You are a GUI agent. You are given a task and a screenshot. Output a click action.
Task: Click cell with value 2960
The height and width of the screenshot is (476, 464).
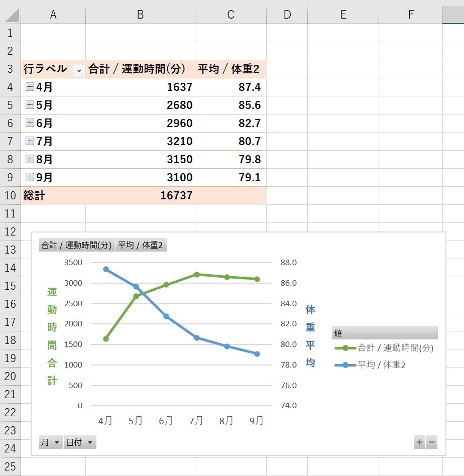(140, 123)
